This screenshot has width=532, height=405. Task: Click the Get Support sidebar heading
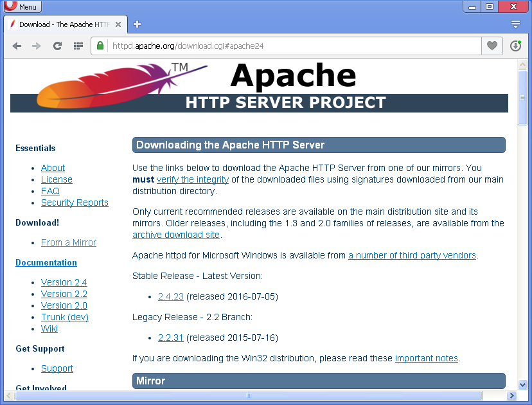[40, 348]
